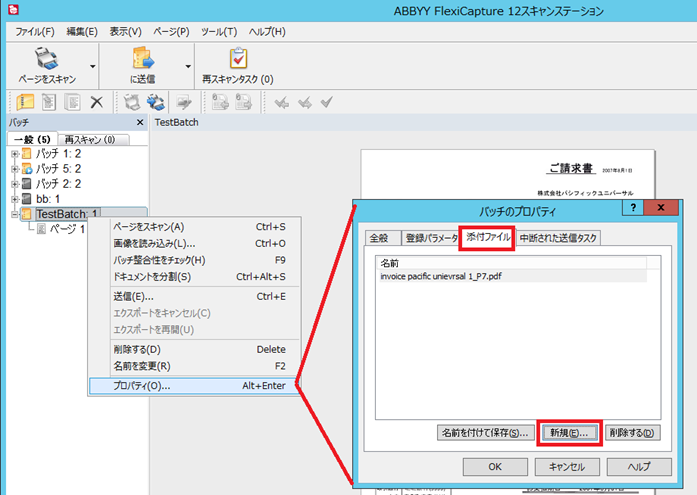
Task: Switch to the Attachments (添付ファイル) tab
Action: pos(488,237)
